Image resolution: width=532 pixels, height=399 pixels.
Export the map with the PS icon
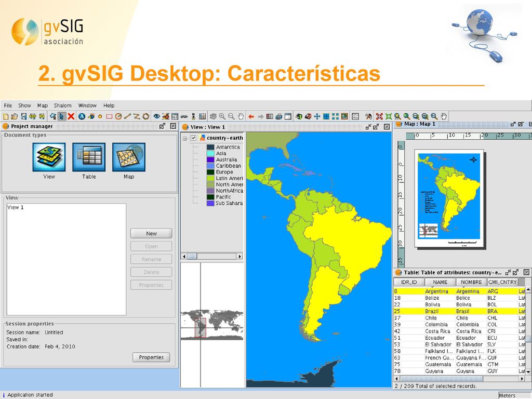(42, 117)
